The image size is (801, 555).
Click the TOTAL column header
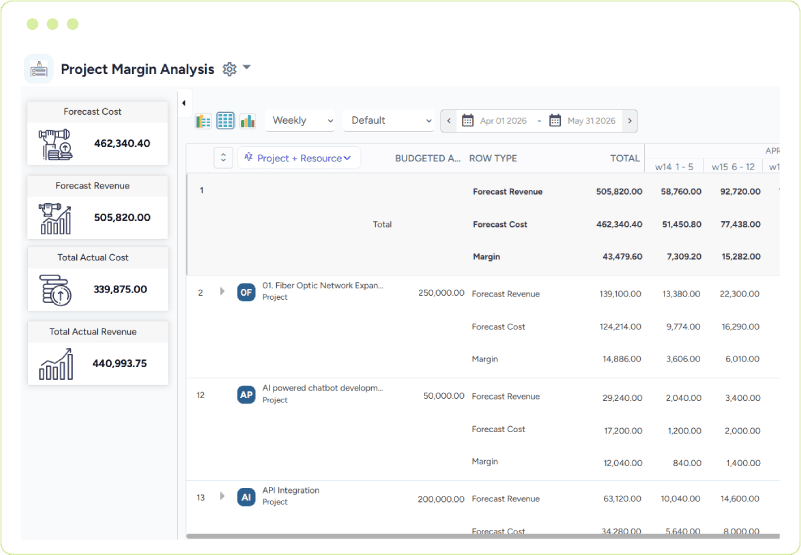pyautogui.click(x=625, y=158)
